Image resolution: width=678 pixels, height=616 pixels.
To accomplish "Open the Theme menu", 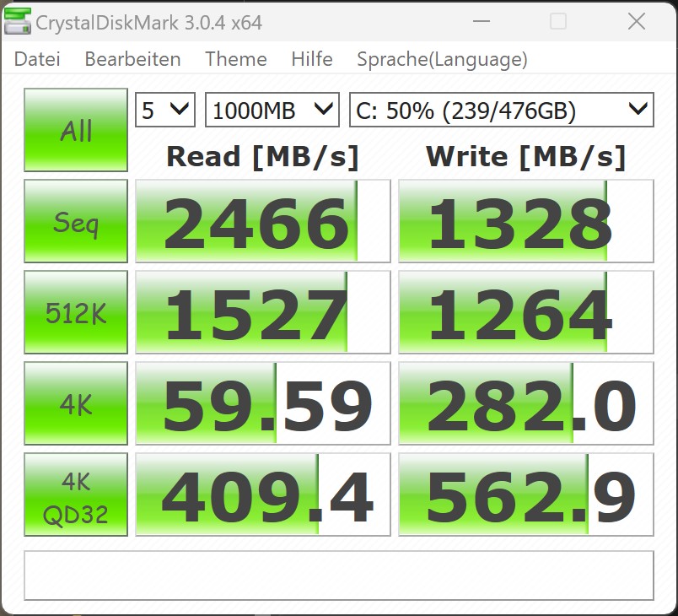I will 235,59.
